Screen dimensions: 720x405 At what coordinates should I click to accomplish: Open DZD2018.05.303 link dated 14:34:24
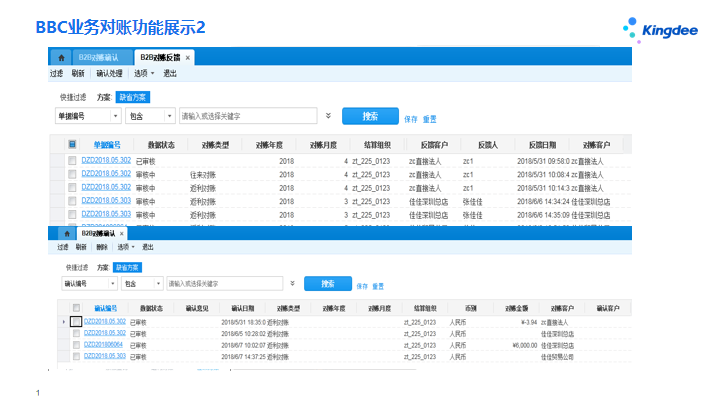106,201
